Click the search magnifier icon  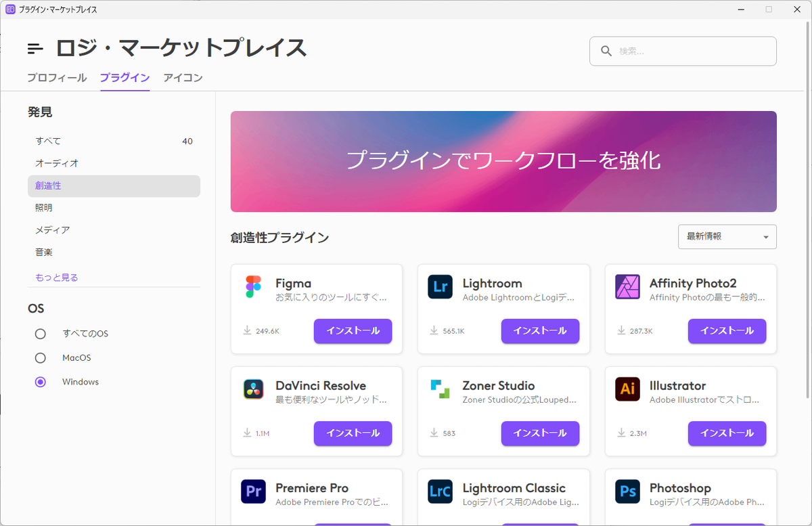606,51
